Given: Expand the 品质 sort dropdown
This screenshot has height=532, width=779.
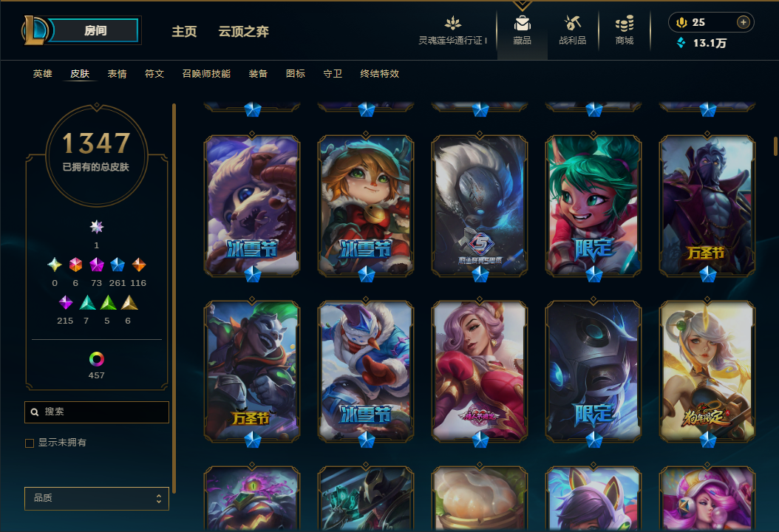Looking at the screenshot, I should point(97,498).
